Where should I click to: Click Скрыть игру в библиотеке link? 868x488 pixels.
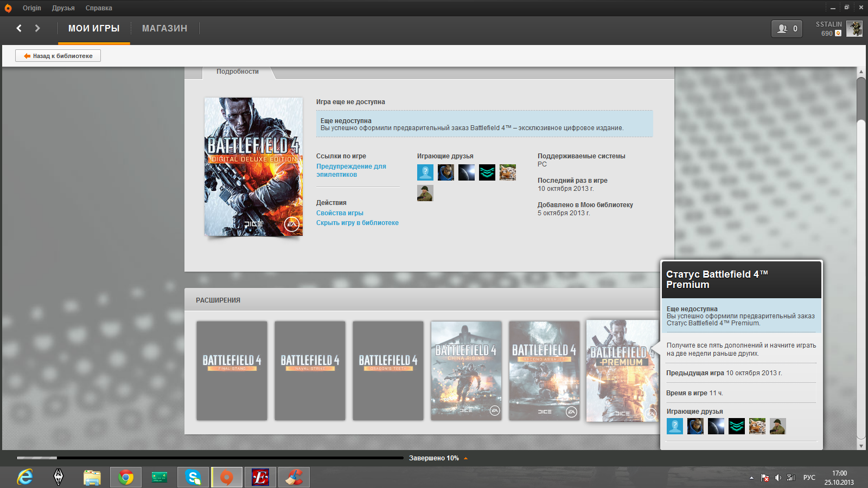(x=357, y=223)
